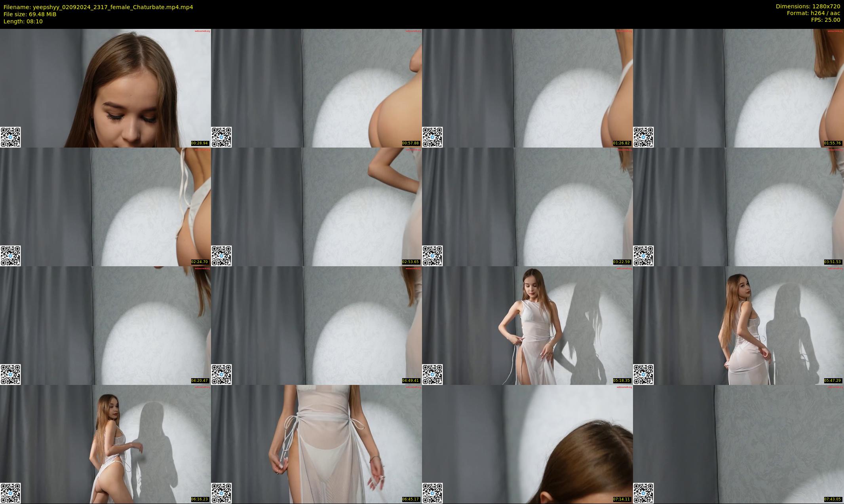
Task: Open the thumbnail frame stamped 00:28.94
Action: (x=105, y=88)
